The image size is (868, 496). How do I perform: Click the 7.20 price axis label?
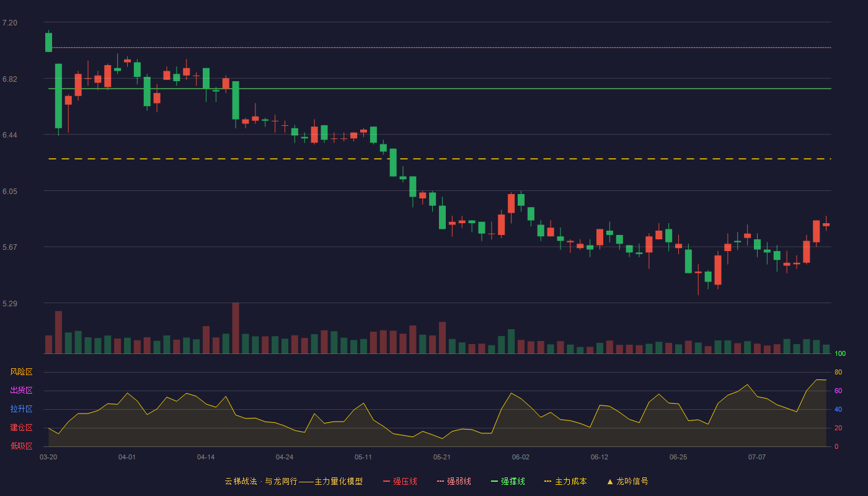pyautogui.click(x=10, y=23)
